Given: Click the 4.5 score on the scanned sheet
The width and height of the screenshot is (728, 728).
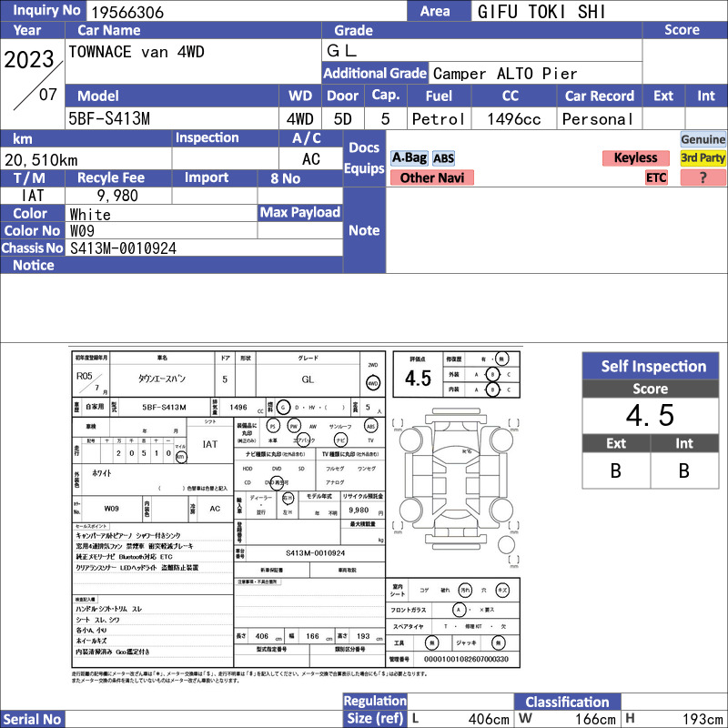Looking at the screenshot, I should 418,379.
